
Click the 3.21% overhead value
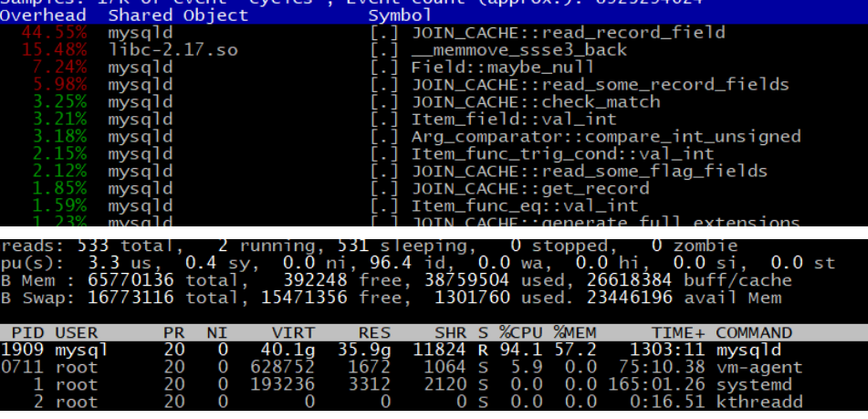[x=59, y=120]
